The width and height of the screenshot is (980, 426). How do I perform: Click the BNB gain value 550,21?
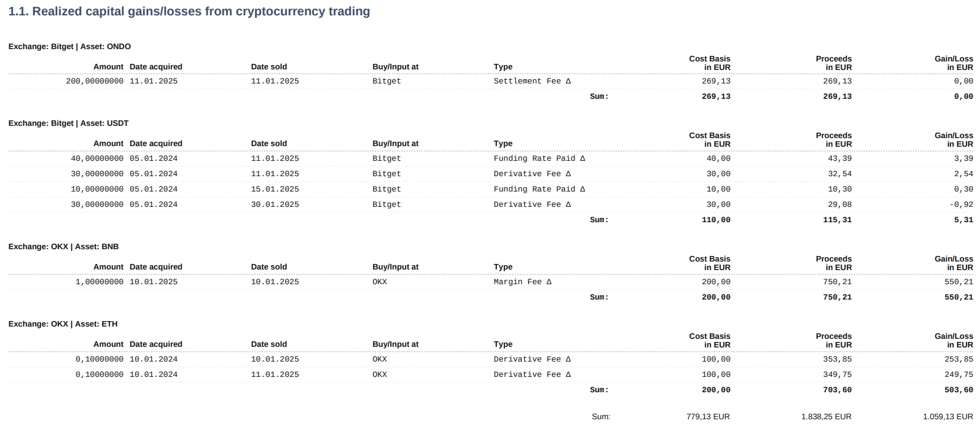tap(958, 282)
